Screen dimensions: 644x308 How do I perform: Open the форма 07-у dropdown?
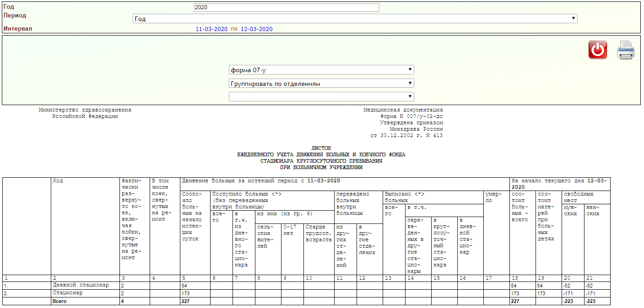point(321,70)
